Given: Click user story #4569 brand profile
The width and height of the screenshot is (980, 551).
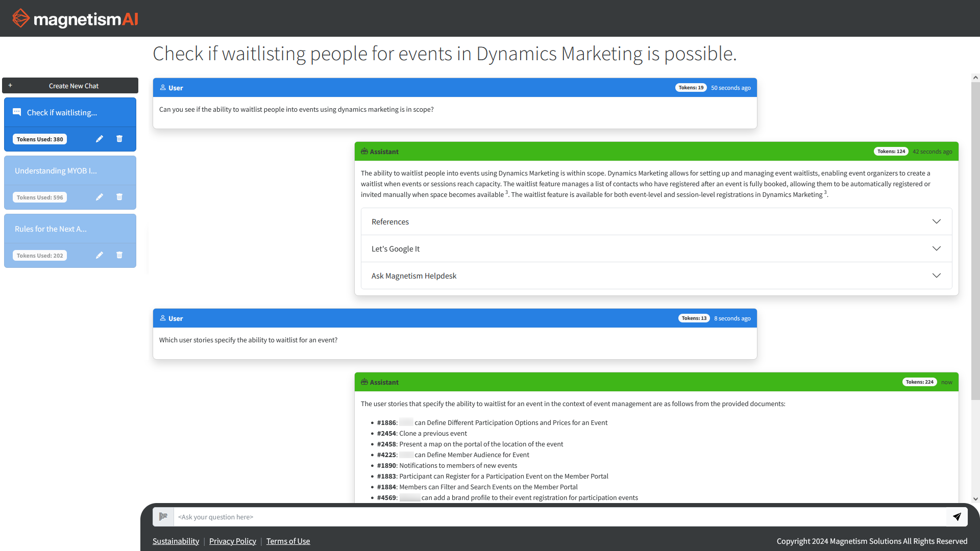Looking at the screenshot, I should [507, 497].
